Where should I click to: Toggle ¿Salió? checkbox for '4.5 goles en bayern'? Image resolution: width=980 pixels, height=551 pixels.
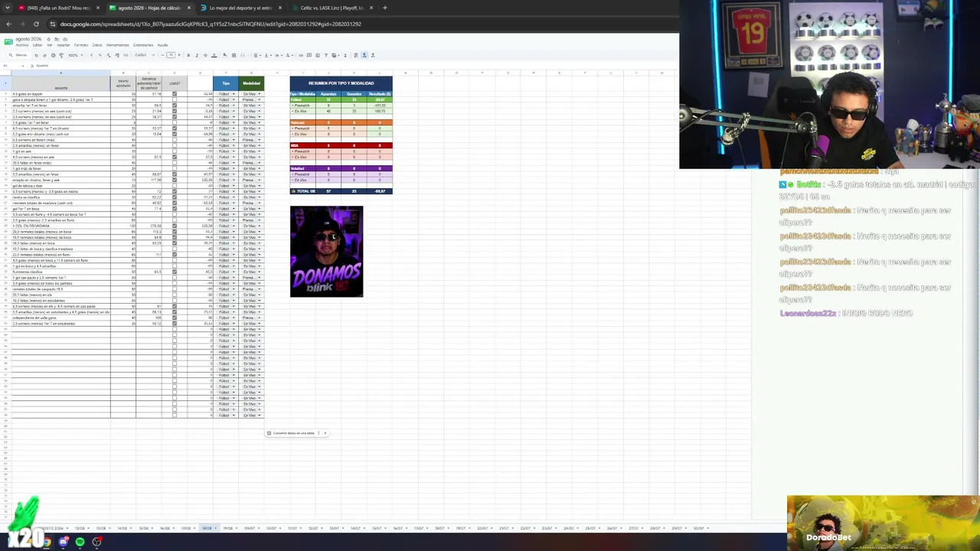175,94
